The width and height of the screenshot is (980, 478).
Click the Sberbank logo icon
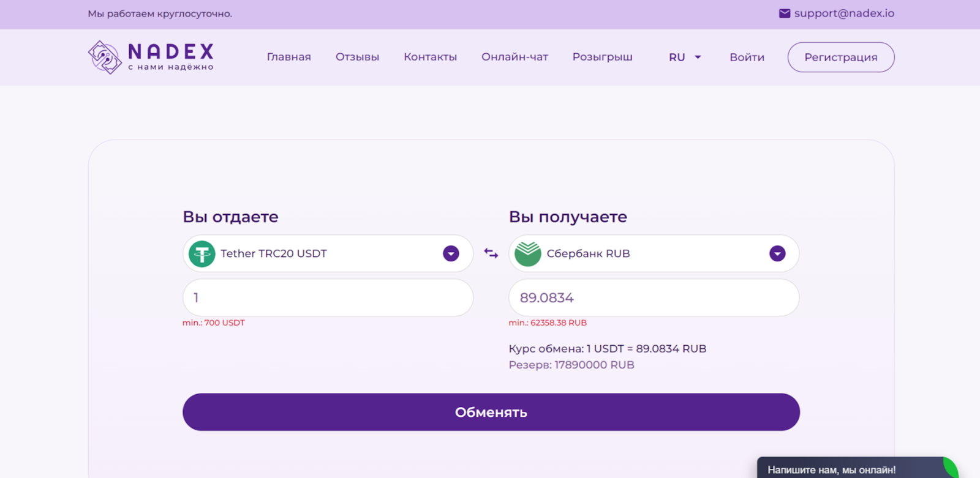pos(527,253)
